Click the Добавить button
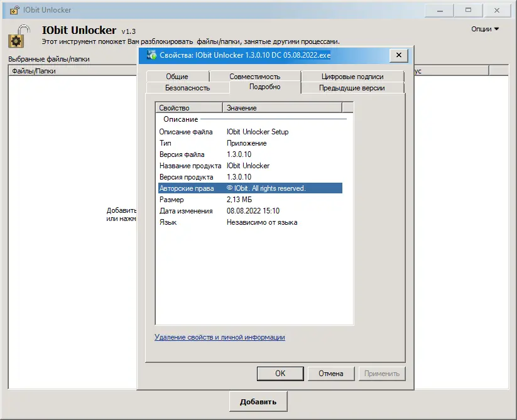Viewport: 517px width, 420px height. (x=258, y=402)
